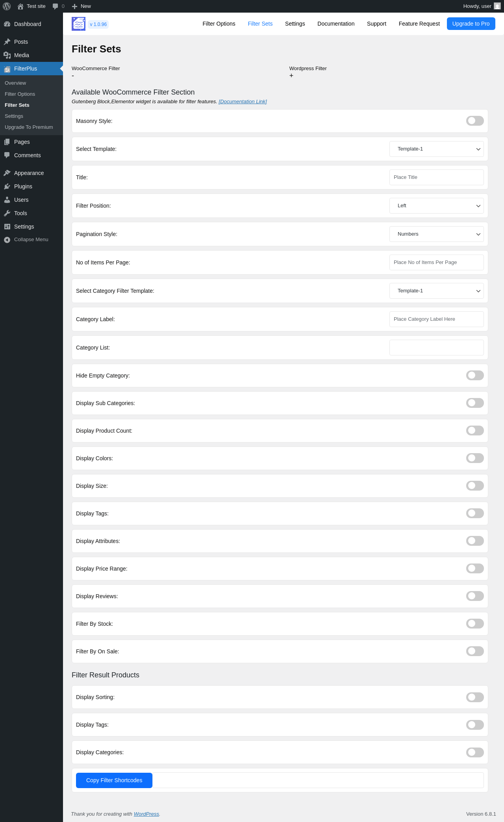Toggle Hide Empty Category switch

click(x=475, y=376)
